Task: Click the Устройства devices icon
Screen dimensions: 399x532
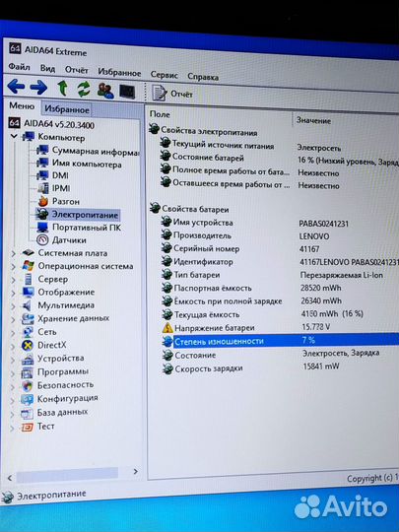Action: [28, 359]
